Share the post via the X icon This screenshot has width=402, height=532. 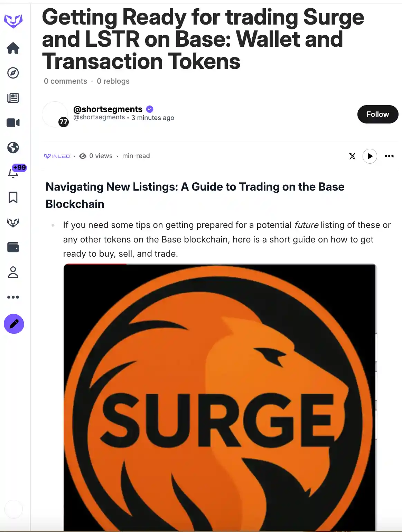point(352,156)
